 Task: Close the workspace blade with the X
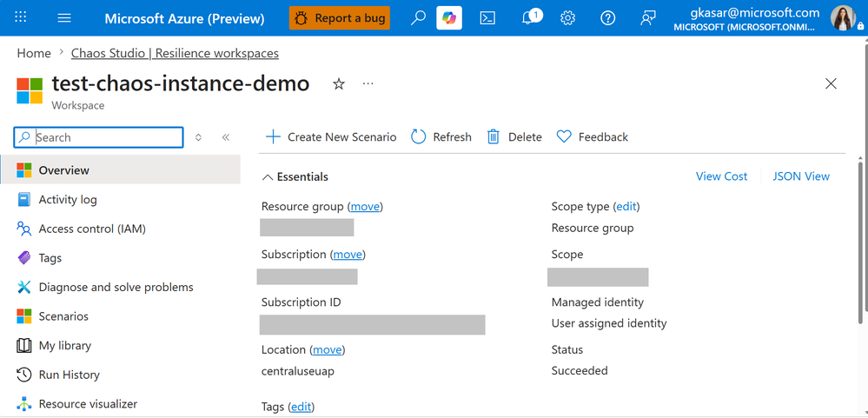click(x=831, y=83)
